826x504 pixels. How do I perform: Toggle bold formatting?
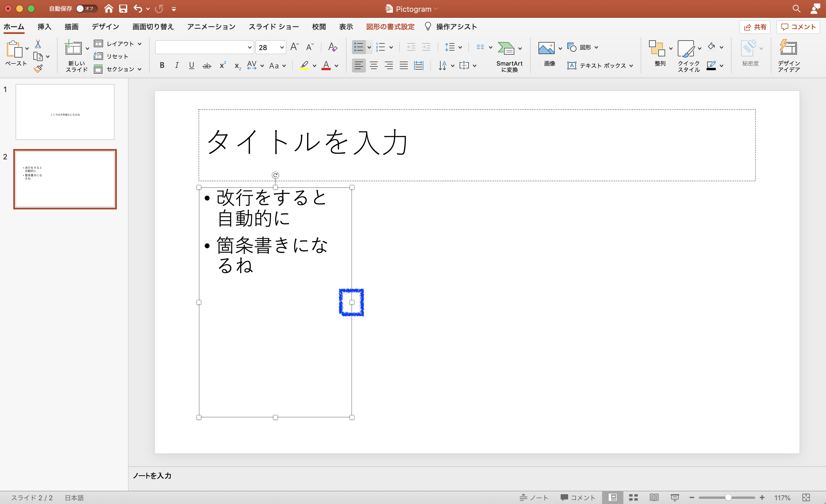click(162, 65)
